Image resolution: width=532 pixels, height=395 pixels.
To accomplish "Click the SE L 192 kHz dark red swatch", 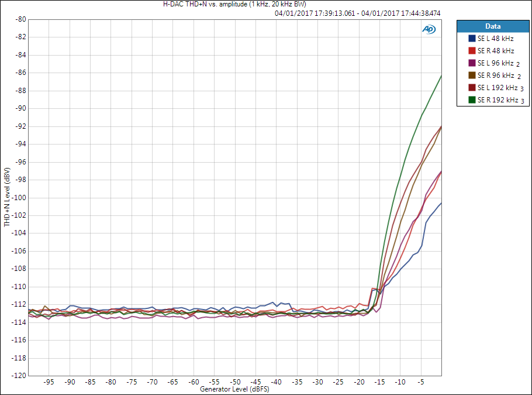I will pyautogui.click(x=472, y=88).
